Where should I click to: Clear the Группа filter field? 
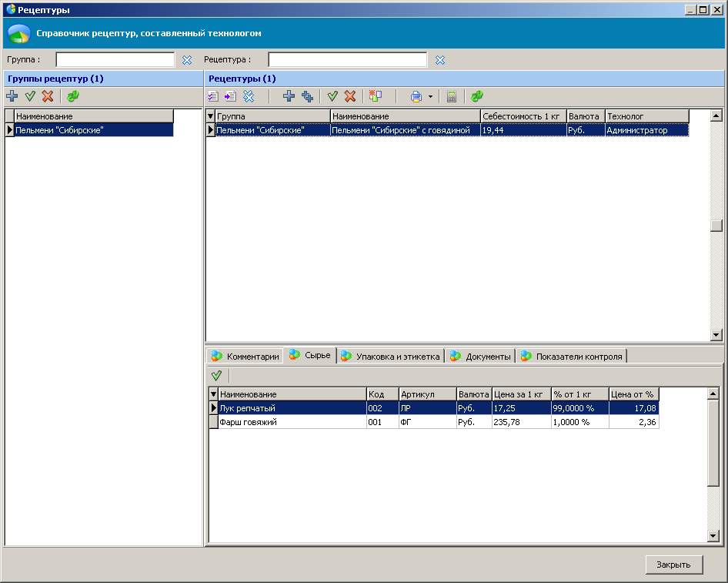[186, 60]
